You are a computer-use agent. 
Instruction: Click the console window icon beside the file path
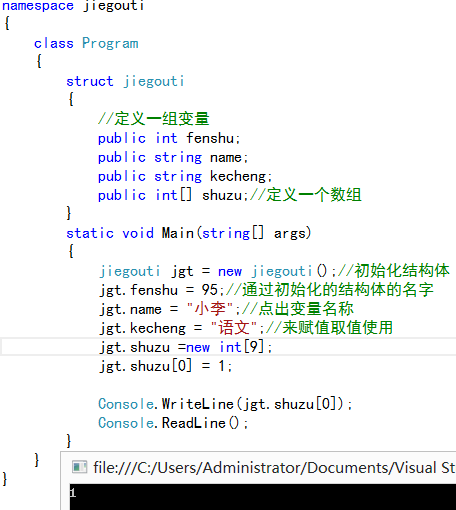pyautogui.click(x=80, y=467)
